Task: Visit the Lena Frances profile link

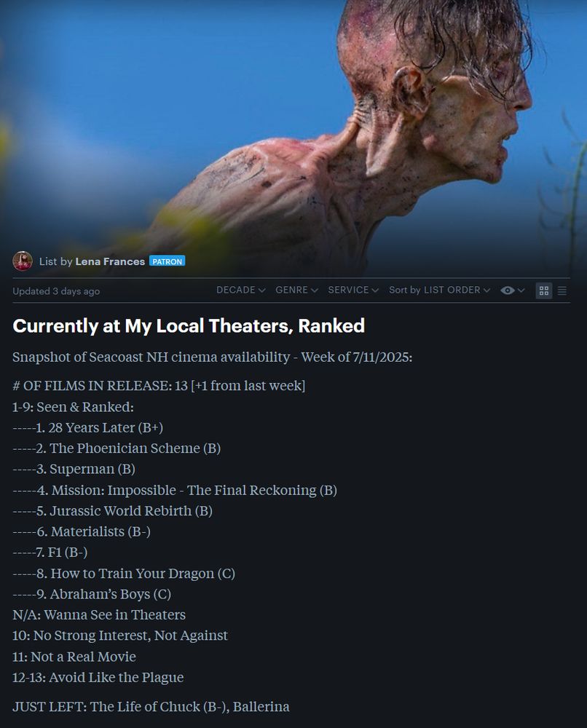Action: pos(110,261)
